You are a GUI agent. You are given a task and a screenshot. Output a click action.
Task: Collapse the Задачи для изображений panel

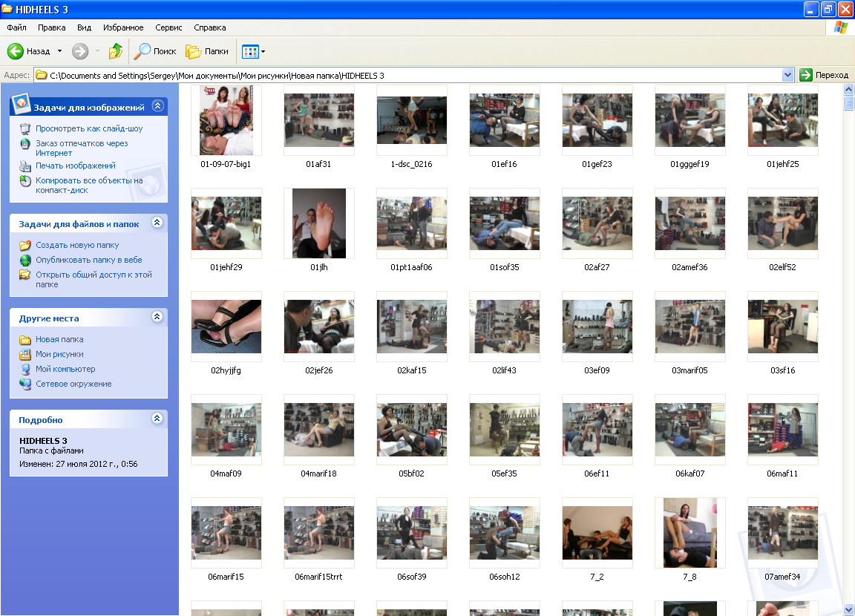(x=157, y=105)
